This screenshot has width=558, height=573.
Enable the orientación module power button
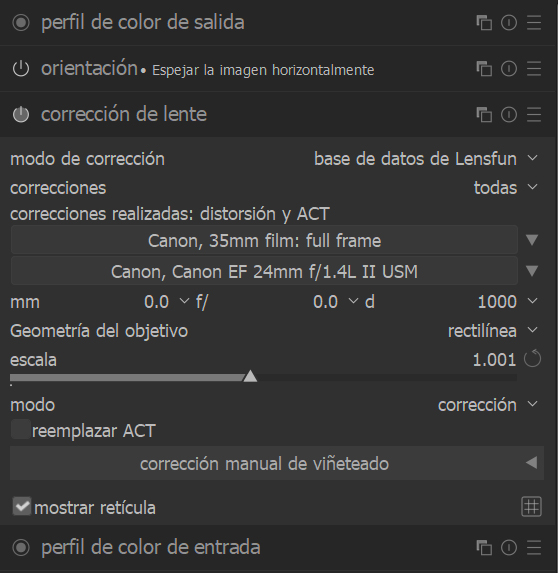click(21, 69)
